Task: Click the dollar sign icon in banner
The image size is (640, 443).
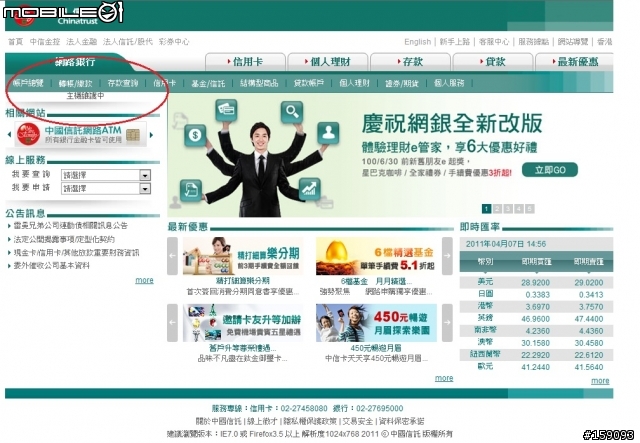Action: coord(195,135)
